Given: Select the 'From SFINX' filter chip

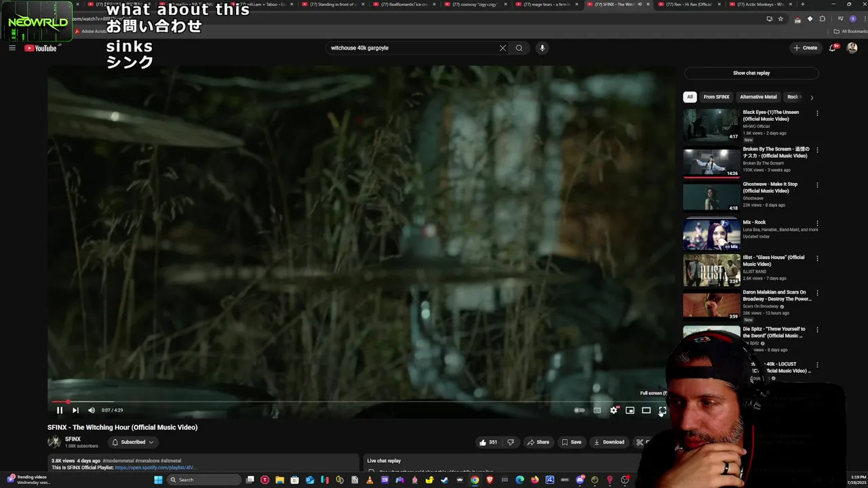Looking at the screenshot, I should [x=716, y=97].
